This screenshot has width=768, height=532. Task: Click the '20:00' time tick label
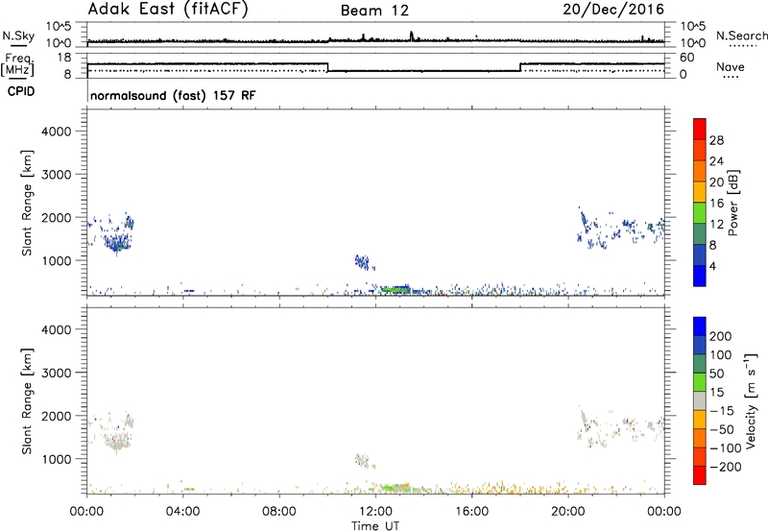(x=568, y=512)
